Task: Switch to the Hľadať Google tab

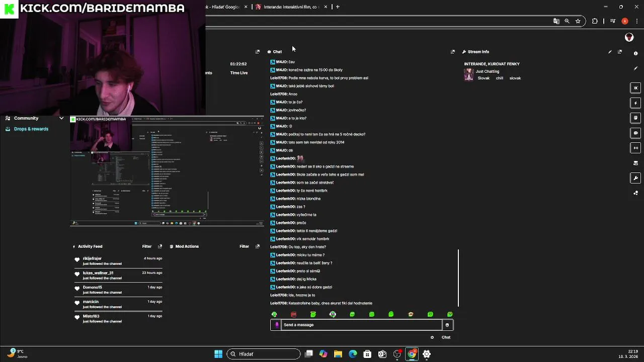Action: (x=223, y=7)
